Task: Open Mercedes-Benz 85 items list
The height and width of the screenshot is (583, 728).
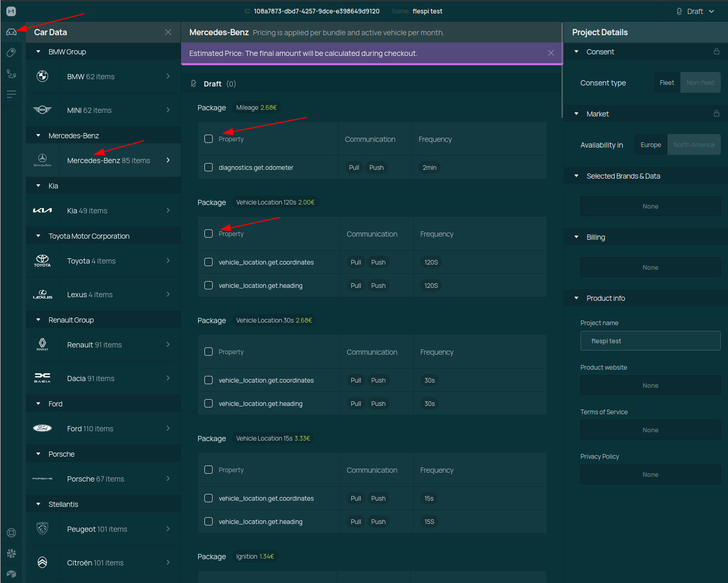Action: (103, 160)
